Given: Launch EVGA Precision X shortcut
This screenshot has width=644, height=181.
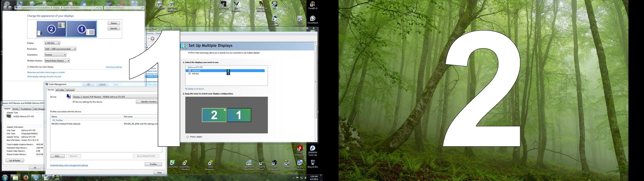Looking at the screenshot, I should pyautogui.click(x=300, y=21).
